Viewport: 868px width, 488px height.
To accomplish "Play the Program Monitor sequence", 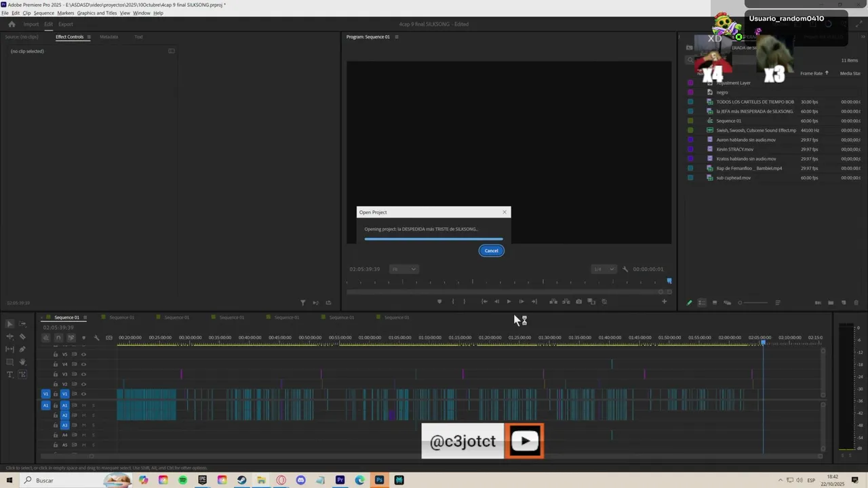I will 509,302.
